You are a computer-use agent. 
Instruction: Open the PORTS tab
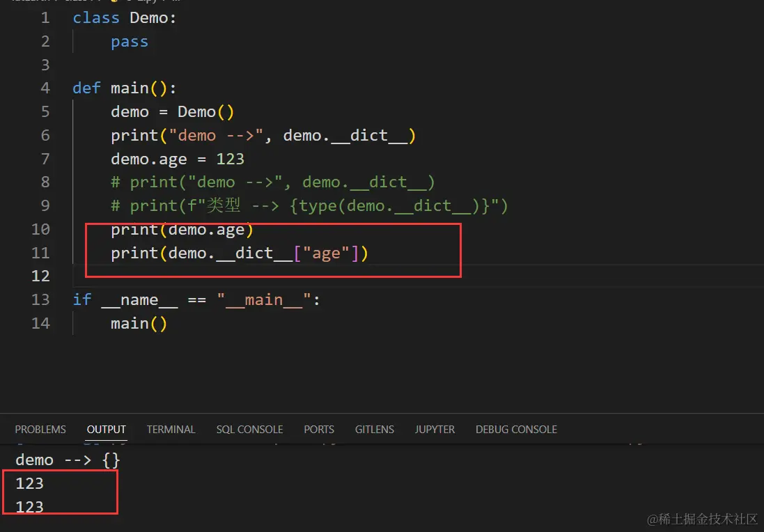tap(319, 429)
